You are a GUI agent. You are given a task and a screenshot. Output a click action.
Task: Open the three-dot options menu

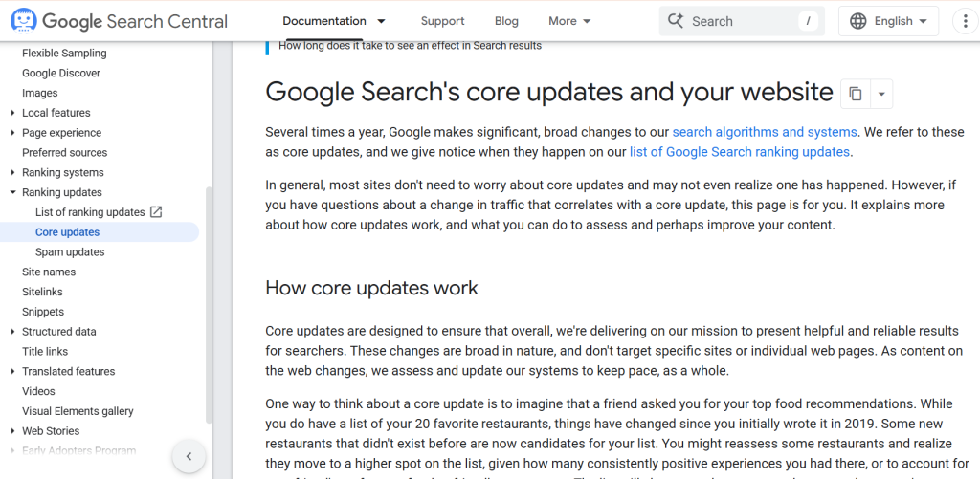click(x=962, y=21)
